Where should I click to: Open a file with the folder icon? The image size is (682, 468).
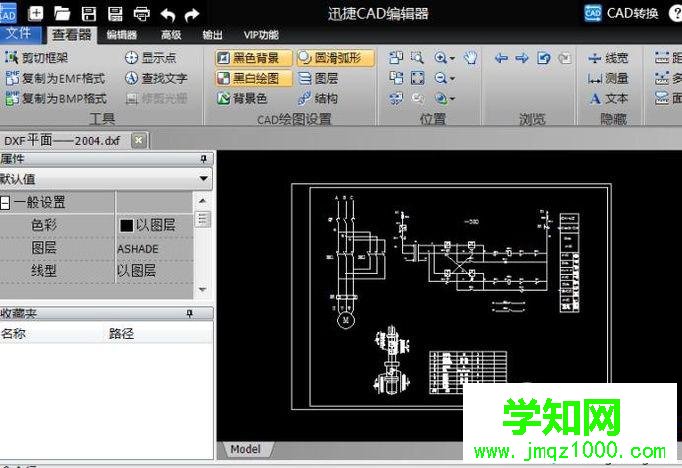point(62,13)
